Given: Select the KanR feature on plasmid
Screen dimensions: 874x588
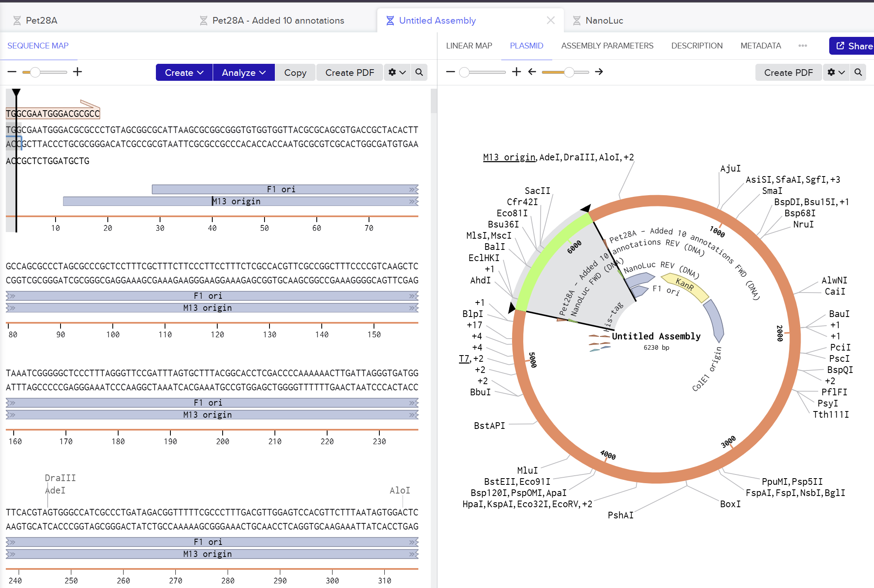Looking at the screenshot, I should (x=685, y=287).
